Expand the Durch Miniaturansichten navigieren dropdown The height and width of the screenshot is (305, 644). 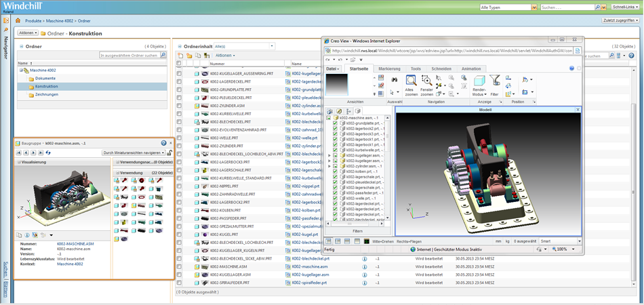[x=162, y=153]
